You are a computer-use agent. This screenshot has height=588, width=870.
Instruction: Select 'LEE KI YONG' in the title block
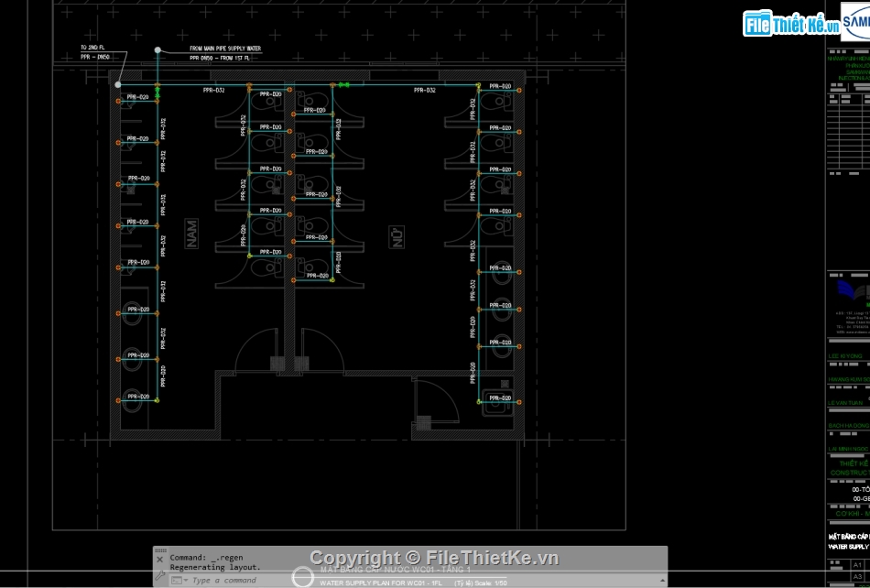pos(845,356)
